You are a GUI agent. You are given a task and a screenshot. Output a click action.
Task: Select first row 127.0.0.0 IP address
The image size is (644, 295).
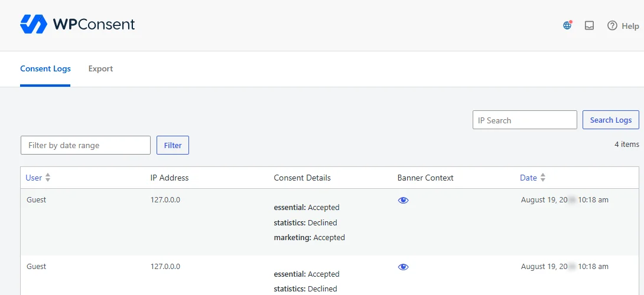165,200
